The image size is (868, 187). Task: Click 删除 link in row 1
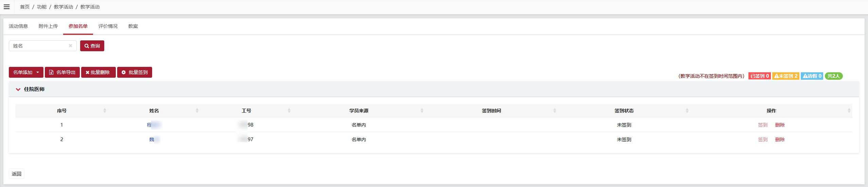pos(780,125)
